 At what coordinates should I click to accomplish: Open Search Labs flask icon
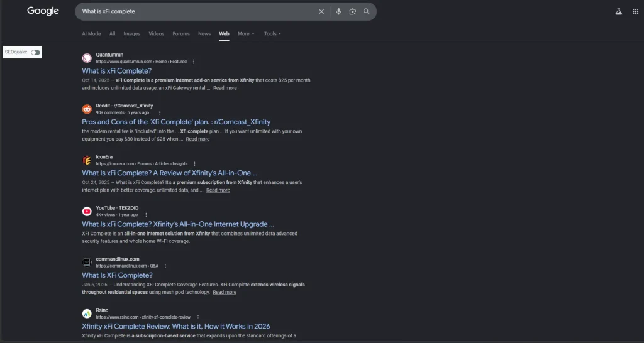point(619,11)
